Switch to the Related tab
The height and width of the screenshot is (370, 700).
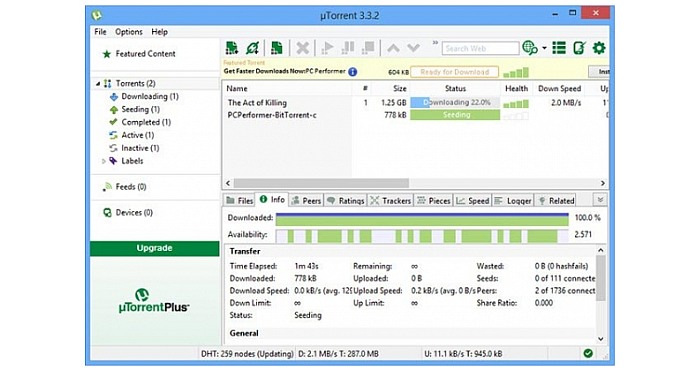(556, 201)
